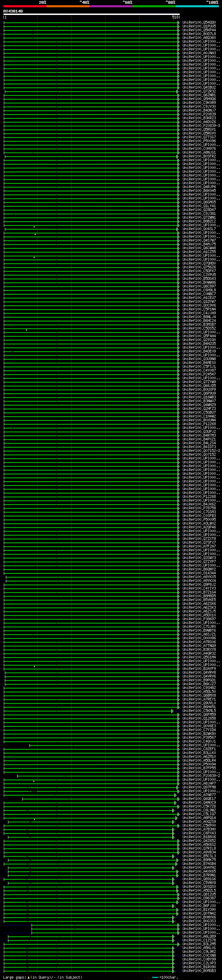Viewport: 222px width, 980px height.
Task: Click the white query sequence bar
Action: click(92, 14)
